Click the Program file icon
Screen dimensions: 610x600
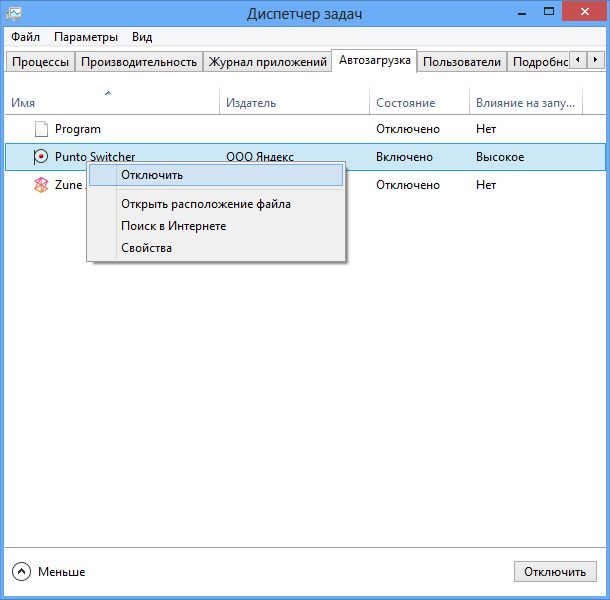coord(41,129)
